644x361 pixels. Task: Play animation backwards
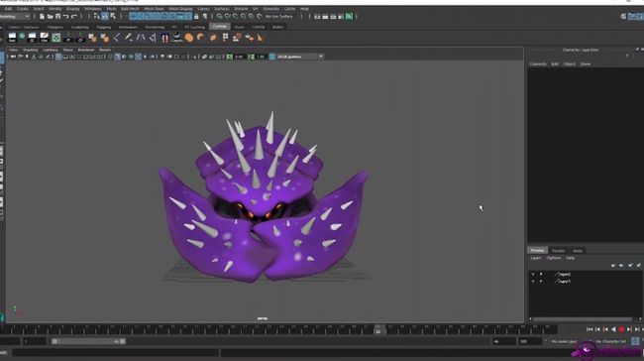coord(613,329)
